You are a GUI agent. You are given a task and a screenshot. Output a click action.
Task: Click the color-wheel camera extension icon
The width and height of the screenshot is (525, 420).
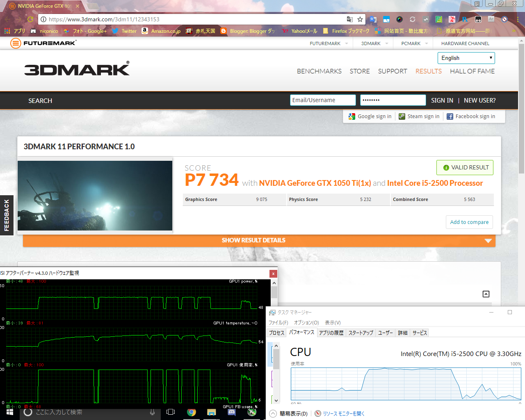point(399,19)
